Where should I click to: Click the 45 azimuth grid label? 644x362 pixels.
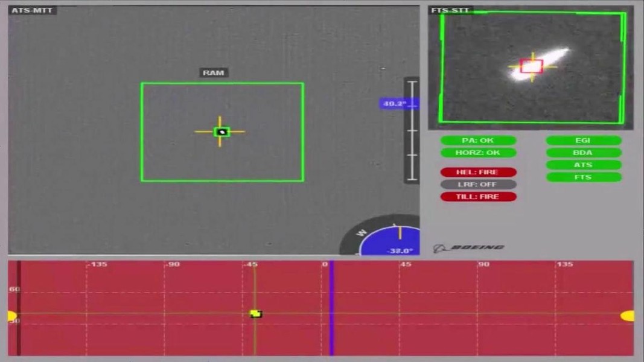406,264
